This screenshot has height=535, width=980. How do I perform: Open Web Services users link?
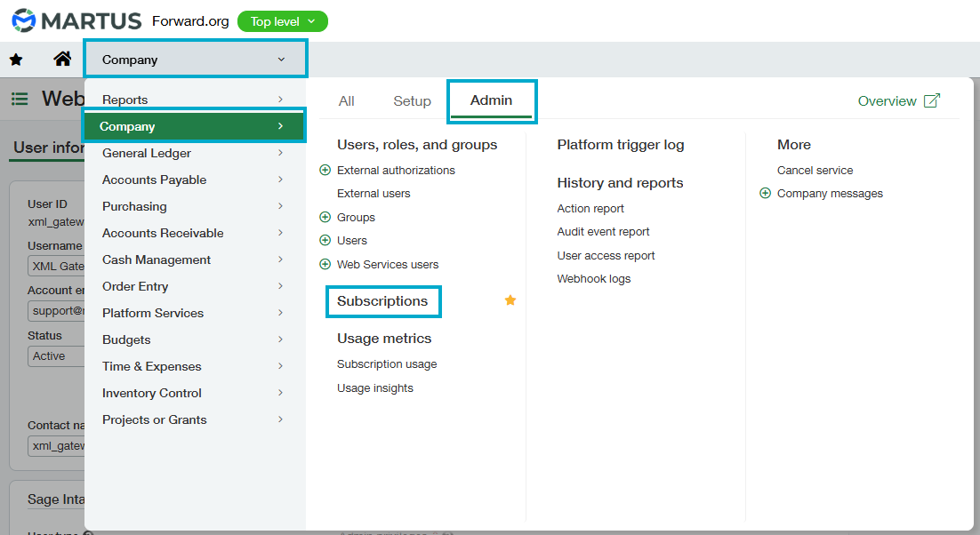(388, 264)
